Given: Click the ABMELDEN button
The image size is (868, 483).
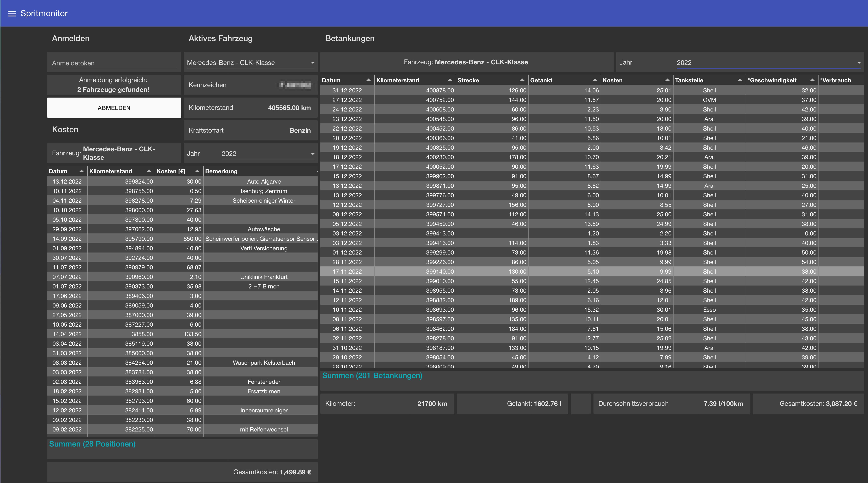Looking at the screenshot, I should (114, 108).
